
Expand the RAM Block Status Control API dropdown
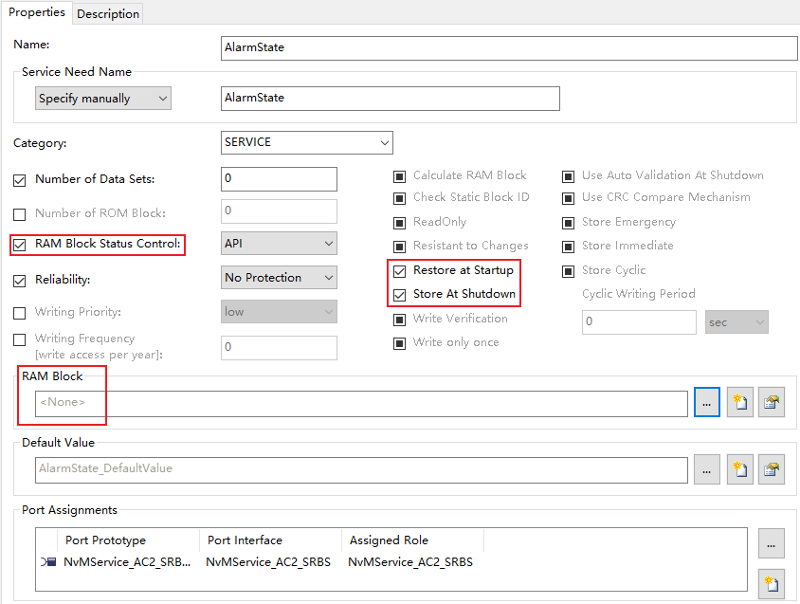point(278,243)
